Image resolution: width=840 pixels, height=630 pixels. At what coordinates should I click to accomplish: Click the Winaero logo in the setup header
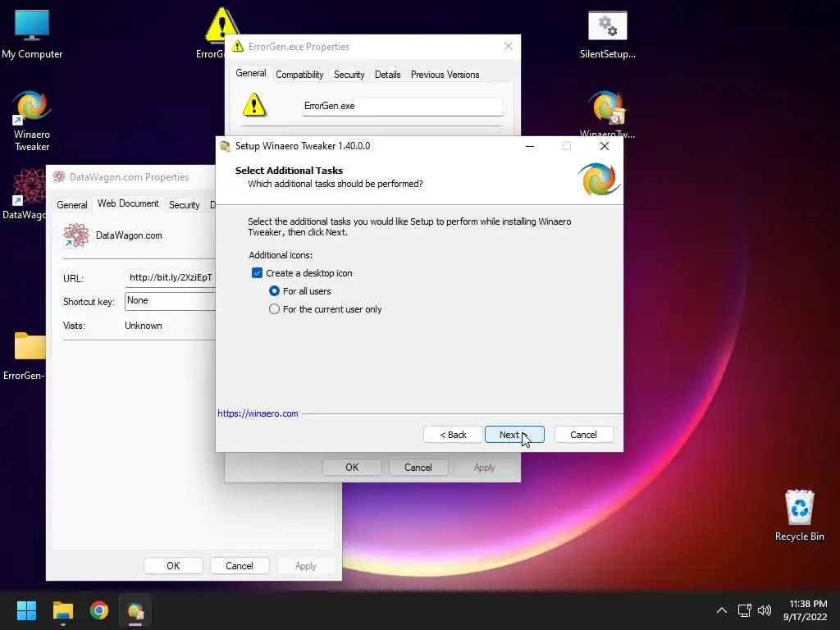coord(599,180)
